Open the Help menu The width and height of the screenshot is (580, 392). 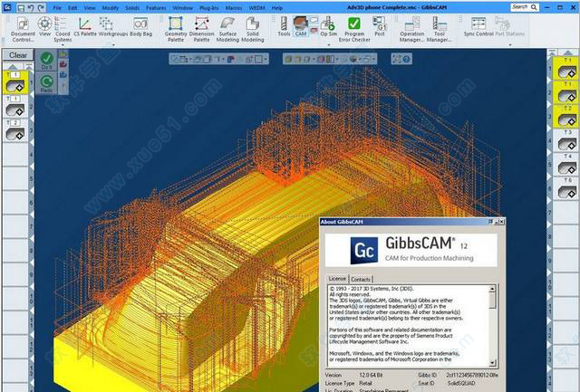tap(277, 8)
